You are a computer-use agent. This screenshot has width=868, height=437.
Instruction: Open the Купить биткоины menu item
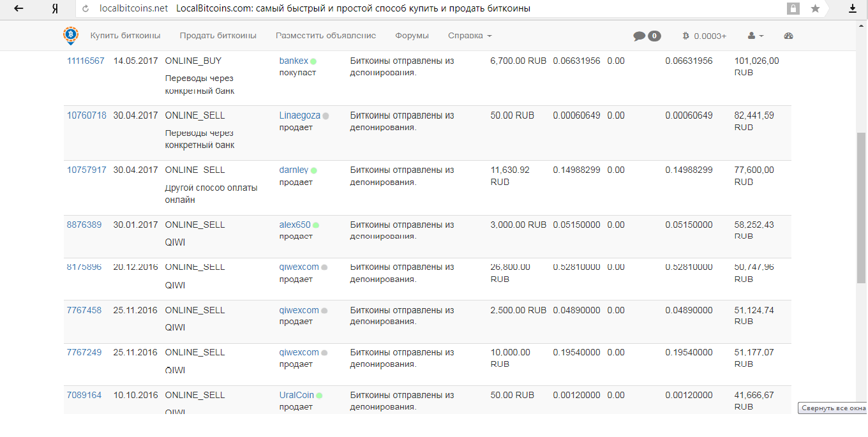coord(125,36)
